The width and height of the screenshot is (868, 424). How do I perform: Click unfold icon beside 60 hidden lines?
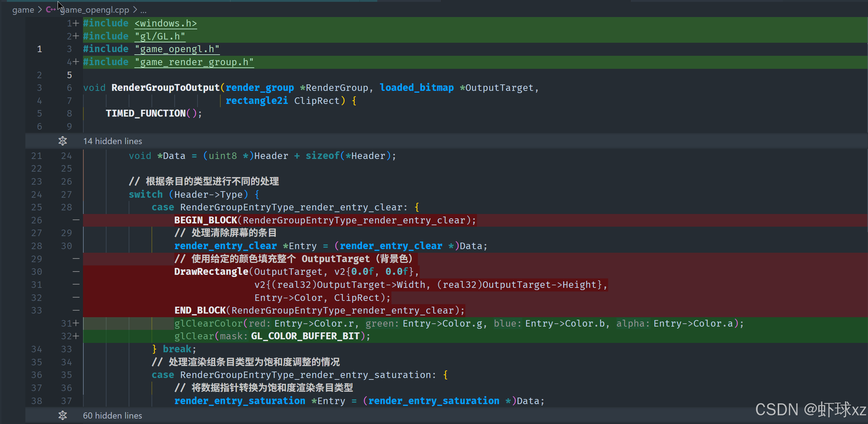point(63,415)
